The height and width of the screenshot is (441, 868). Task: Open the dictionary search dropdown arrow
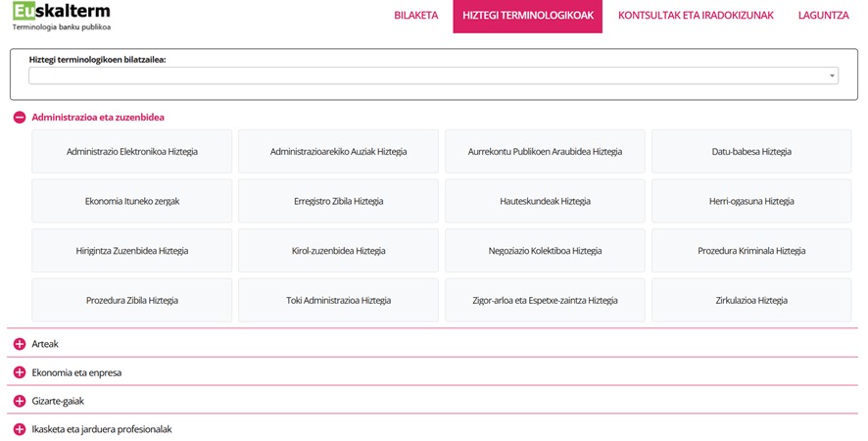(x=832, y=75)
